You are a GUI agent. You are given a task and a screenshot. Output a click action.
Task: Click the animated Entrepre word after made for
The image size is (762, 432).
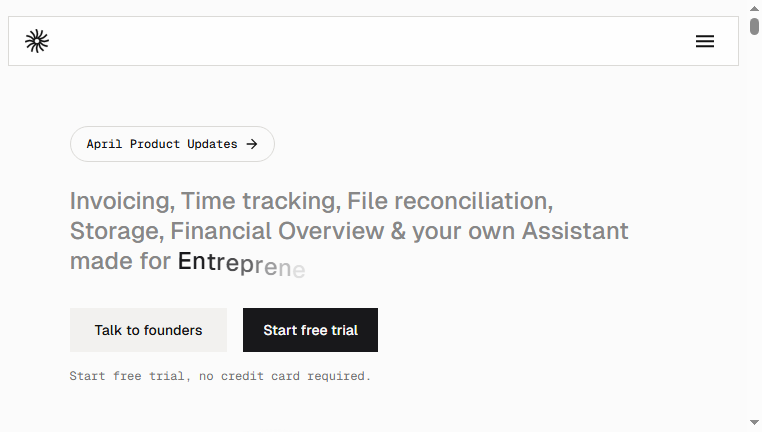(242, 264)
